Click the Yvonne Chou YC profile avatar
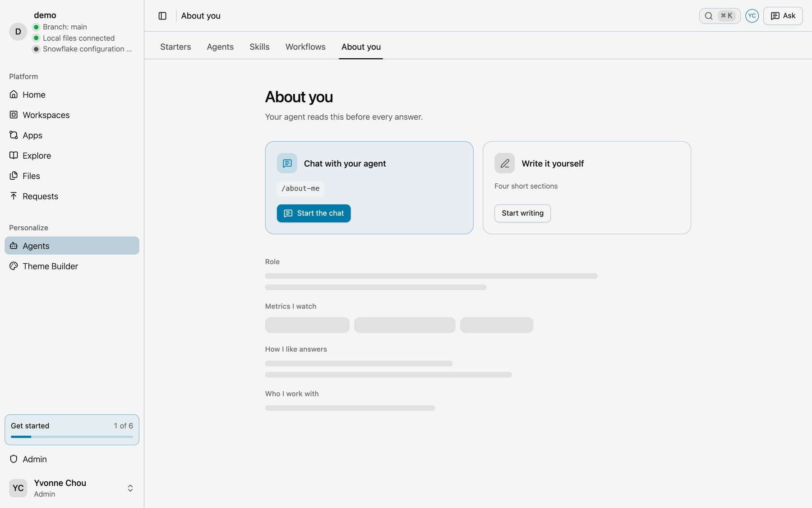The image size is (812, 508). point(18,488)
